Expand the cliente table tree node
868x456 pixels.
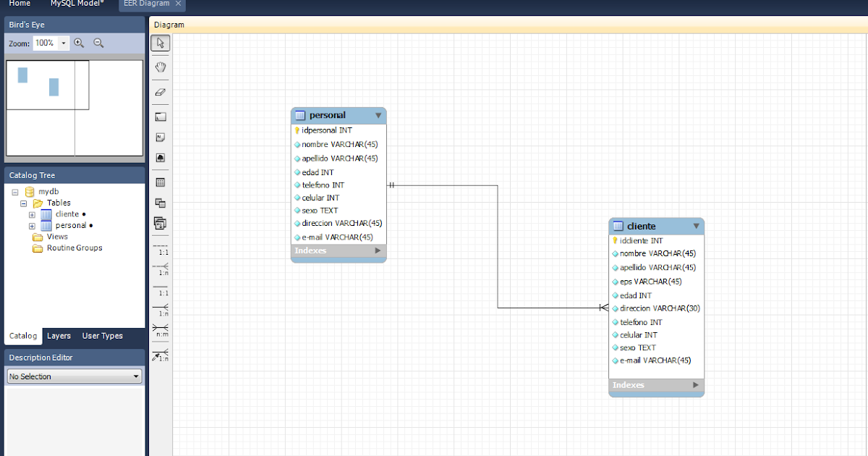[x=32, y=215]
